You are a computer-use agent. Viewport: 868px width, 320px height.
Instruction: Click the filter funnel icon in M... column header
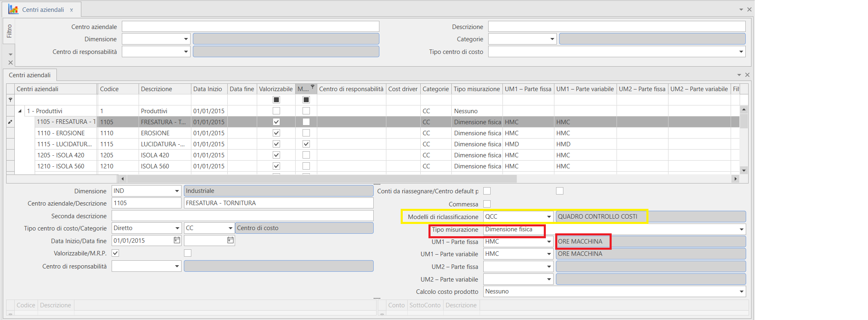coord(312,87)
